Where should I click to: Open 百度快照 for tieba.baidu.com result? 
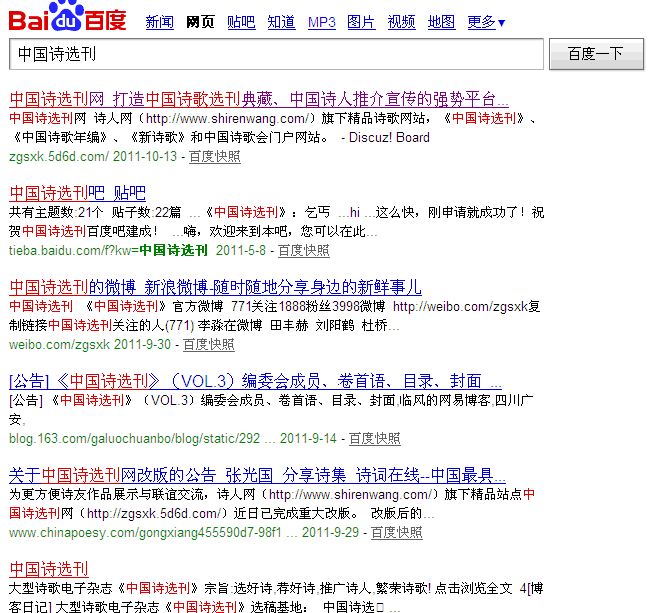click(304, 250)
